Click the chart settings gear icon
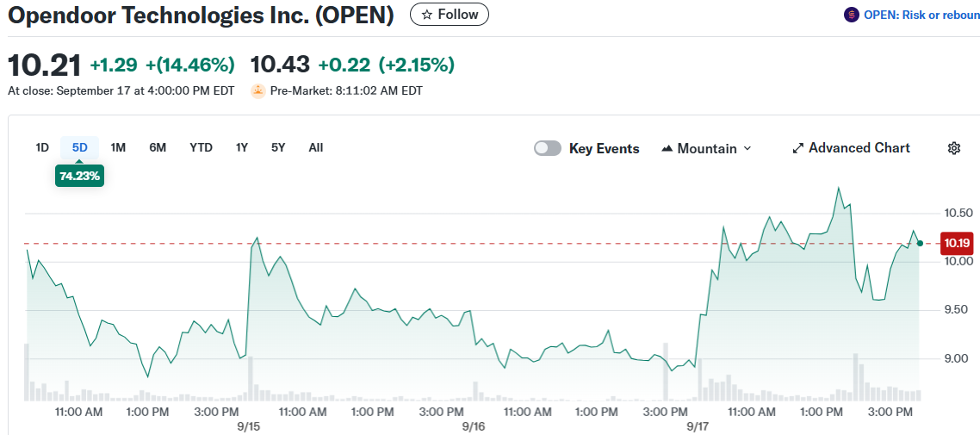This screenshot has height=435, width=980. tap(954, 148)
